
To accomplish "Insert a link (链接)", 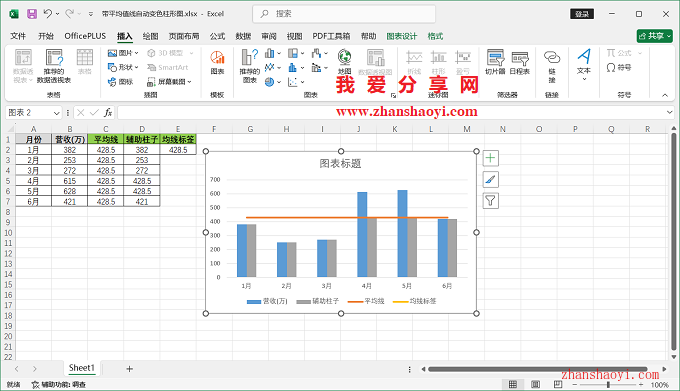I will [552, 66].
